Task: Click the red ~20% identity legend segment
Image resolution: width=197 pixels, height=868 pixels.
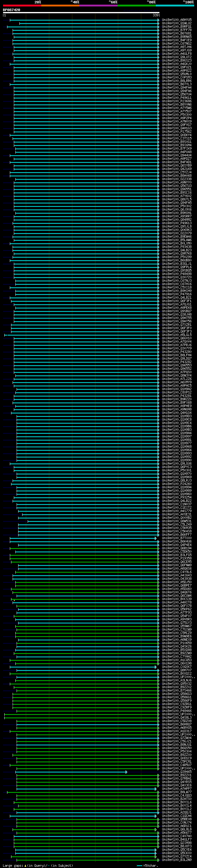Action: point(22,6)
